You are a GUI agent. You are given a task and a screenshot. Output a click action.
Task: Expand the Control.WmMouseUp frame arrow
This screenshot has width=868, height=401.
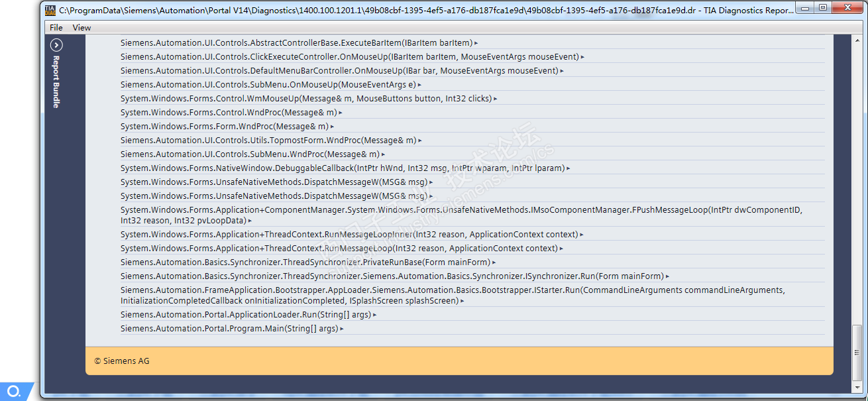click(x=496, y=99)
